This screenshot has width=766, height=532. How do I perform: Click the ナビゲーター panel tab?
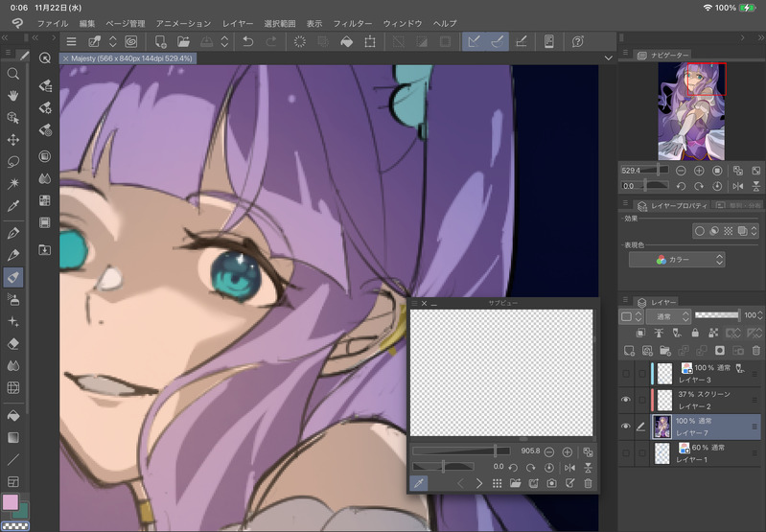coord(663,56)
